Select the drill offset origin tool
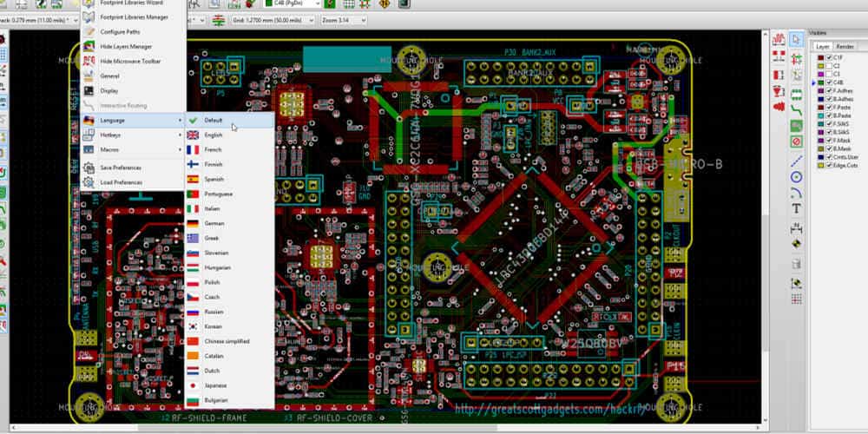This screenshot has height=434, width=868. tap(796, 282)
